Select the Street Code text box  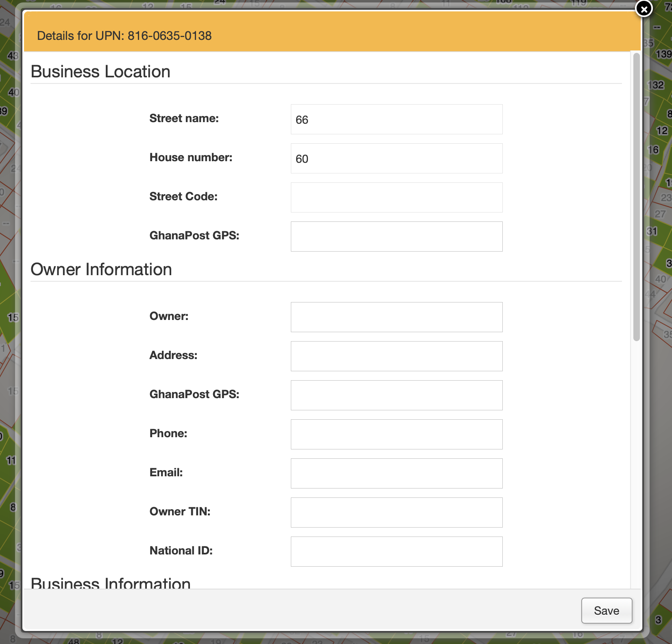coord(396,198)
